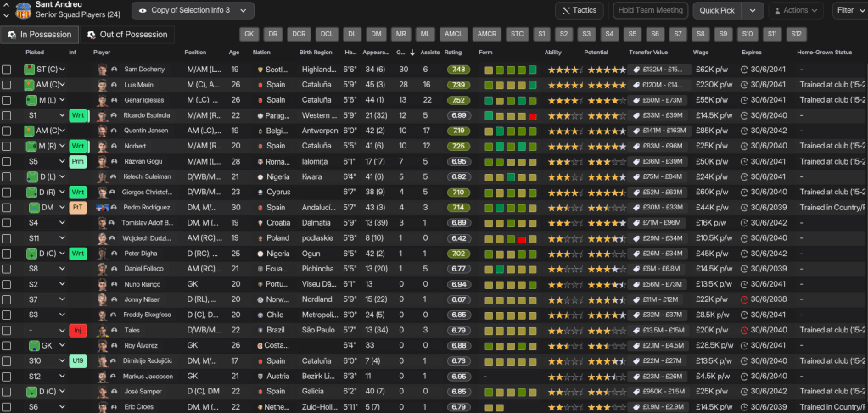Click the red Inj badge for Tales
Screen dimensions: 868x413
78,330
